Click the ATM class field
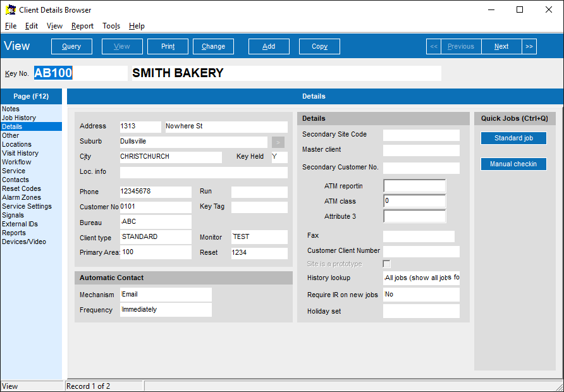The height and width of the screenshot is (392, 564). [x=415, y=202]
